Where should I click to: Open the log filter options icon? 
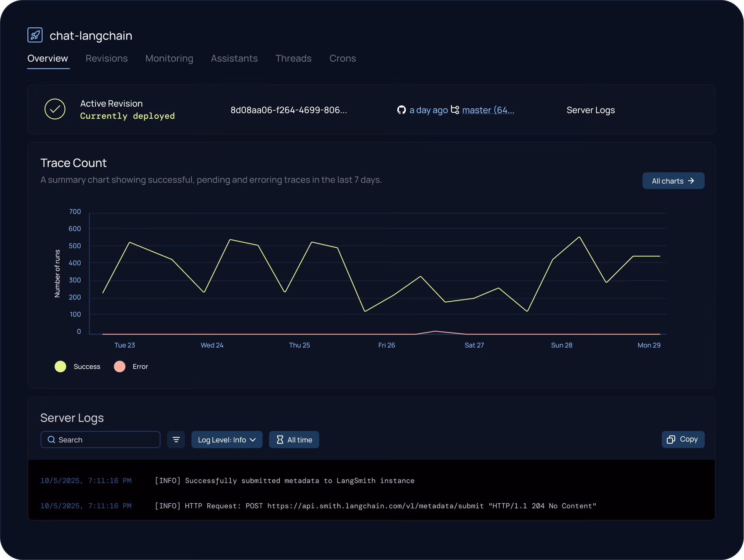click(176, 440)
